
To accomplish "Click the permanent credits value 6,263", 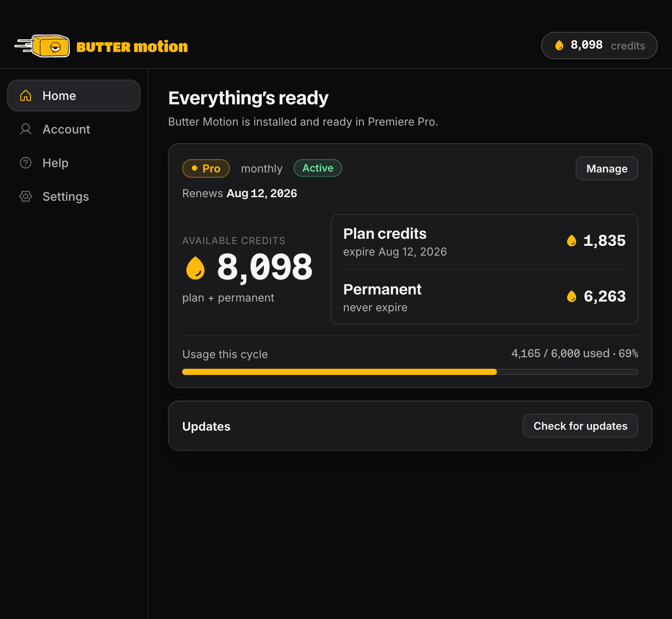I will click(605, 296).
